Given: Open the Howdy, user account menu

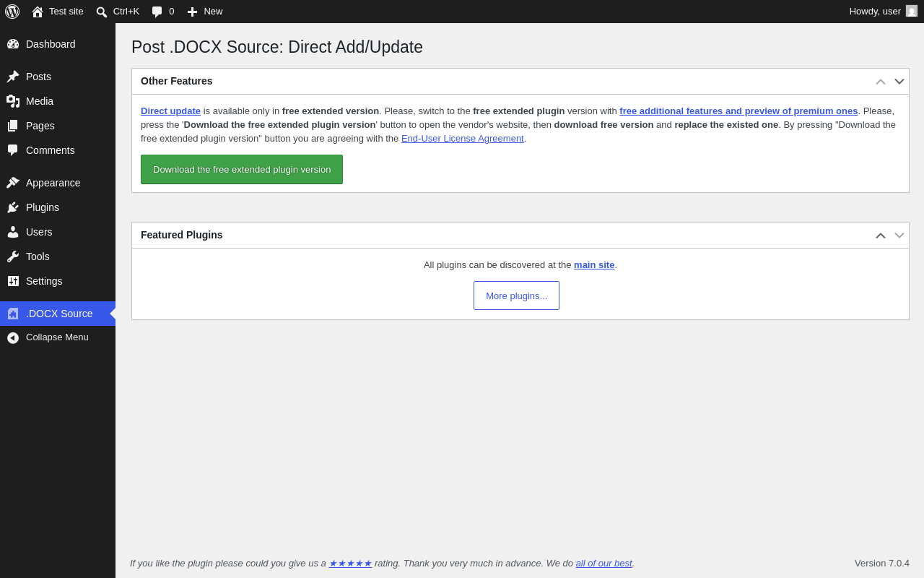Looking at the screenshot, I should coord(883,12).
